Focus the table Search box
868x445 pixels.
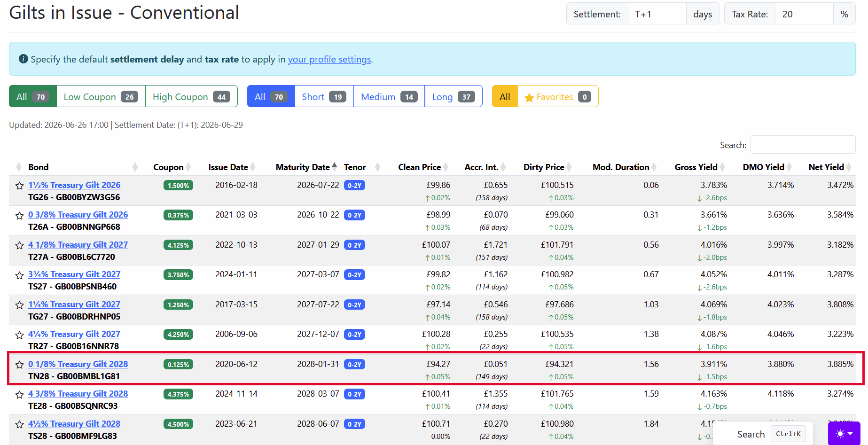(803, 145)
